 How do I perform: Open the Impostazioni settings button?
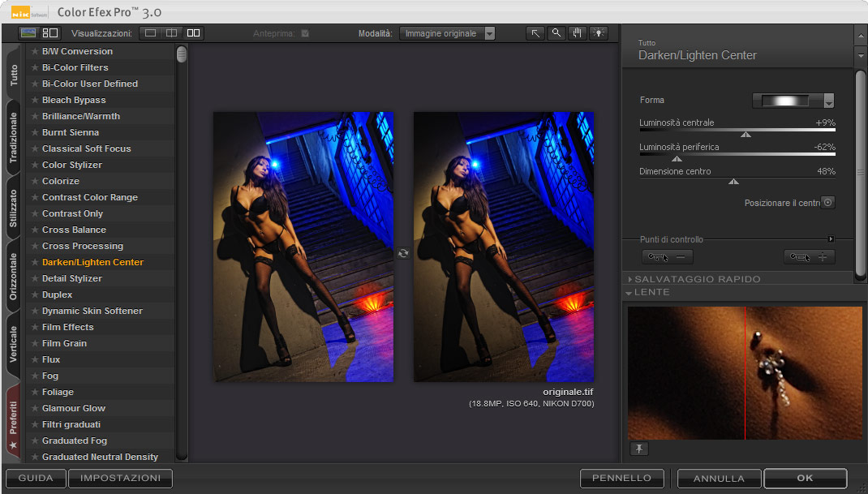click(120, 478)
